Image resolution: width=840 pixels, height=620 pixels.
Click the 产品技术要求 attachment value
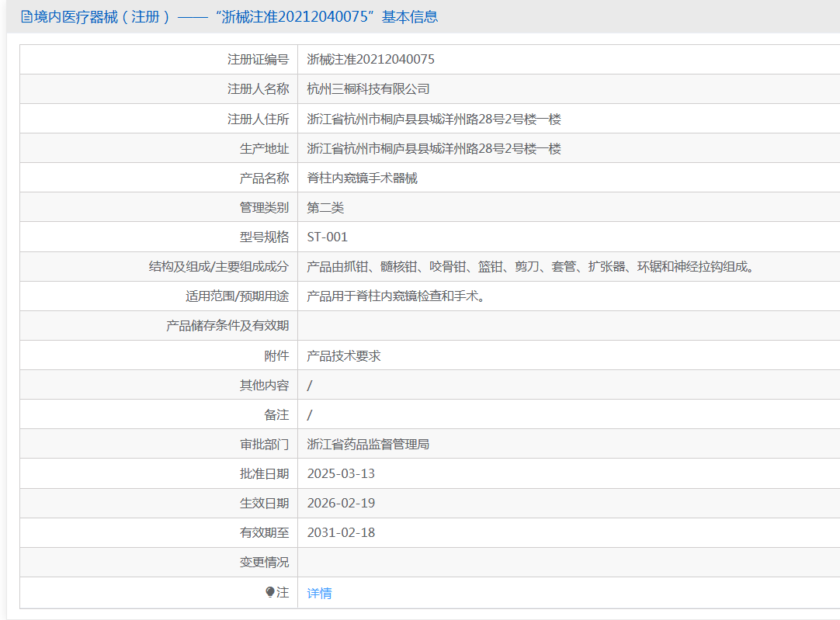pos(344,355)
